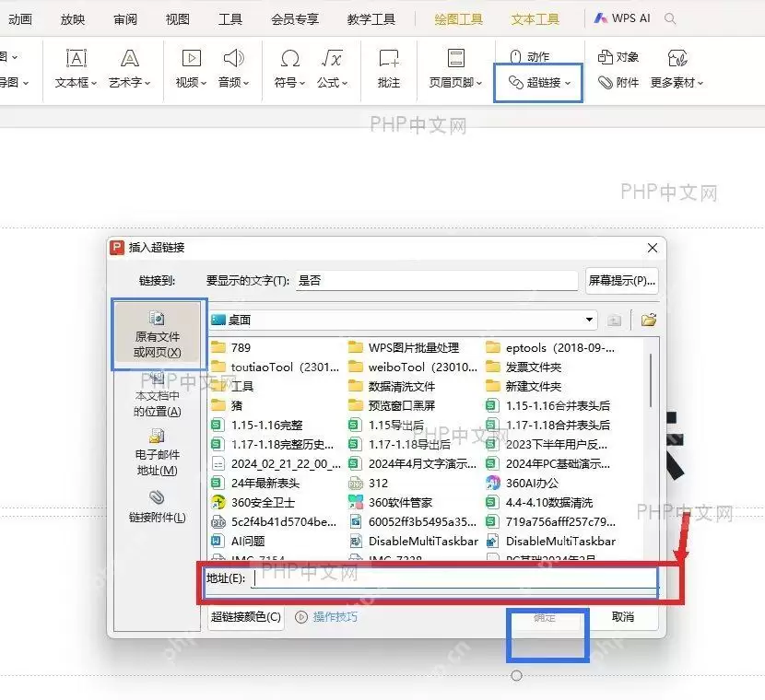Select the file 4.4-4.10数据清洗
This screenshot has height=700, width=765.
click(539, 502)
